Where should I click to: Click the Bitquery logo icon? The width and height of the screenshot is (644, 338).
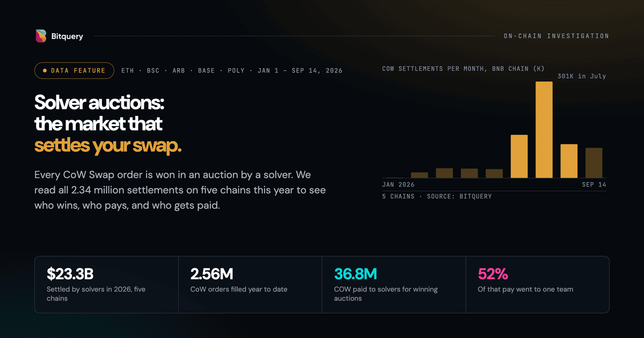(x=41, y=36)
